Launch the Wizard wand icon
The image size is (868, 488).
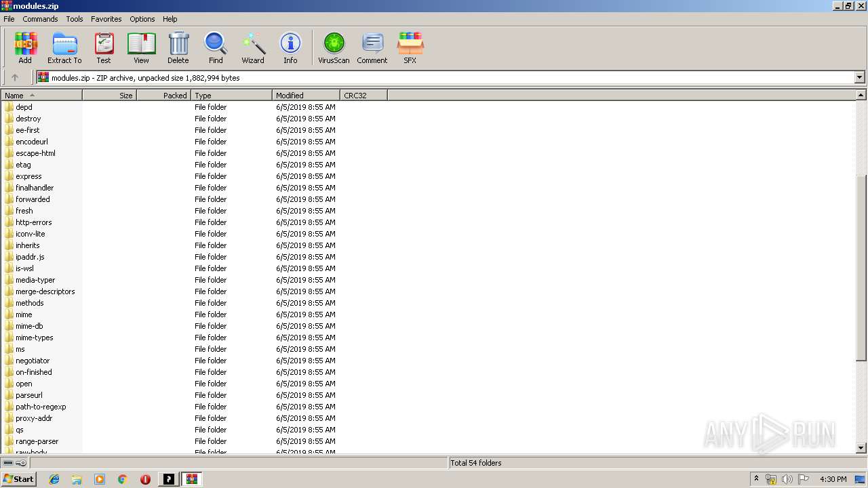pyautogui.click(x=253, y=48)
